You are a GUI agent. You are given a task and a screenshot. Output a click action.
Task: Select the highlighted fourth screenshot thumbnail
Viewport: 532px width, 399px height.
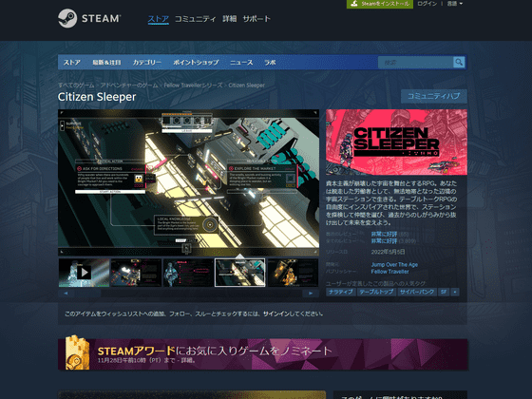239,273
